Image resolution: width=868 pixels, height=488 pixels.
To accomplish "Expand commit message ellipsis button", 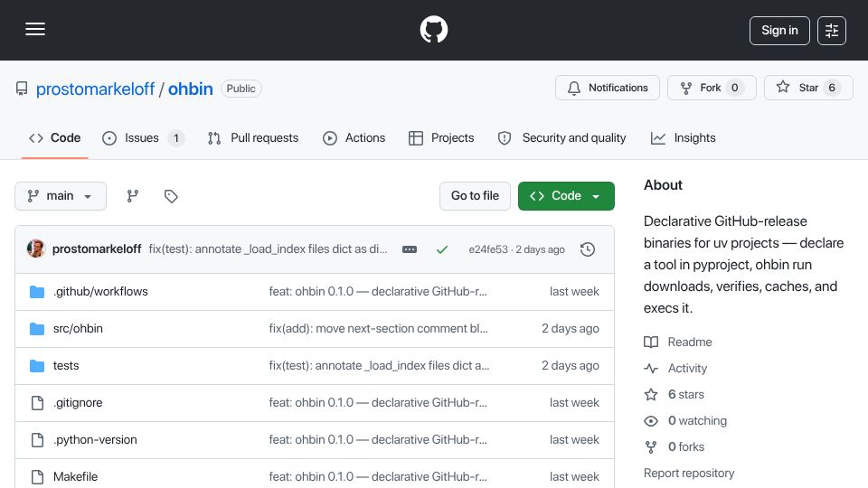I will pos(410,249).
